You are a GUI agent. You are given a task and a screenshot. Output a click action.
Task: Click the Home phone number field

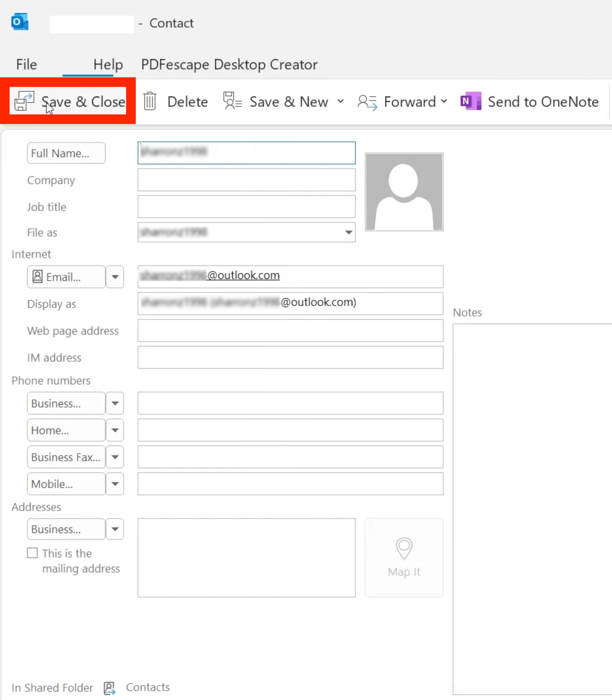click(290, 430)
